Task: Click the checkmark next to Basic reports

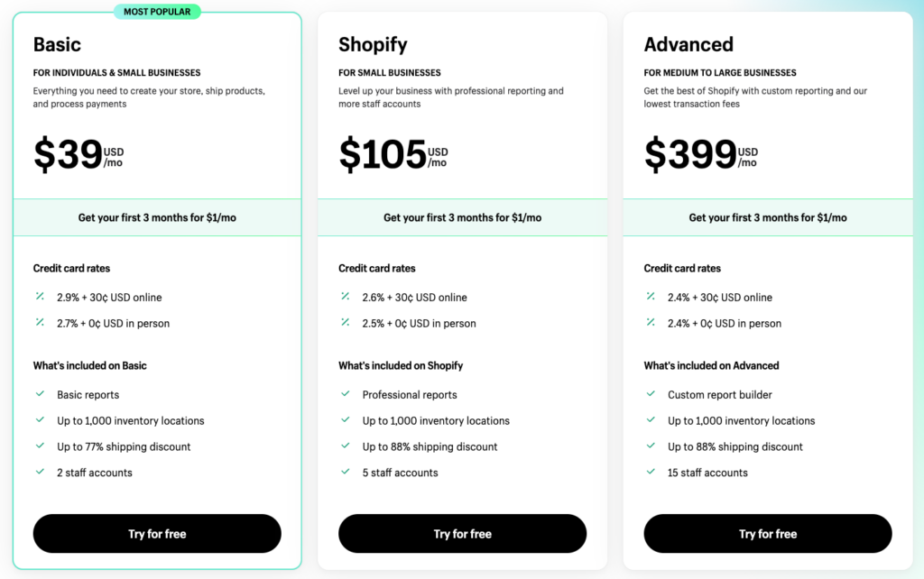Action: pos(40,394)
